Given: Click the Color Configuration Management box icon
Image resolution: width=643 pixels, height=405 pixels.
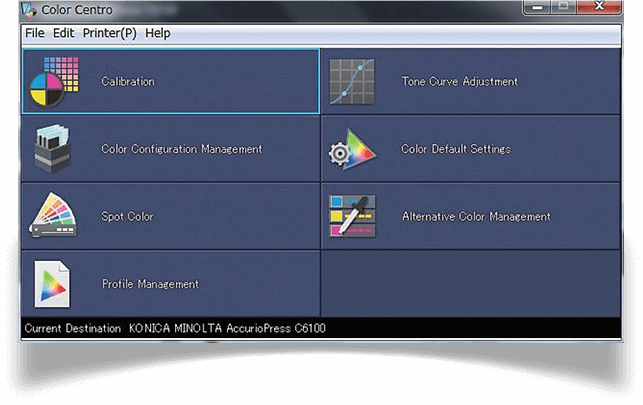Looking at the screenshot, I should (x=52, y=148).
